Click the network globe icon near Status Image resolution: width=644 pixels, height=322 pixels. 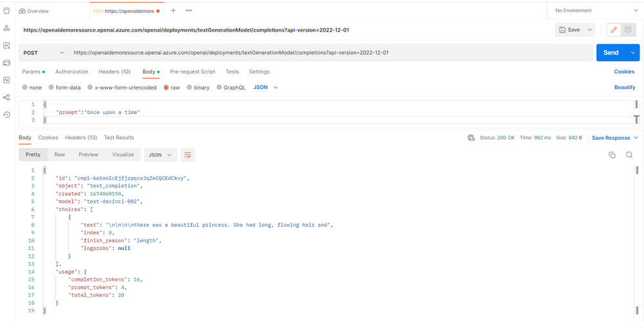[x=471, y=138]
